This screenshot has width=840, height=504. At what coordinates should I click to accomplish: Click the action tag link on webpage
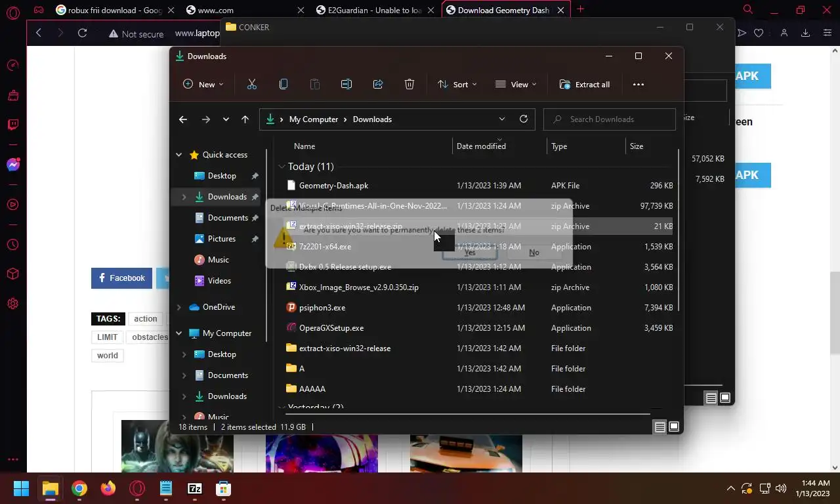[146, 319]
